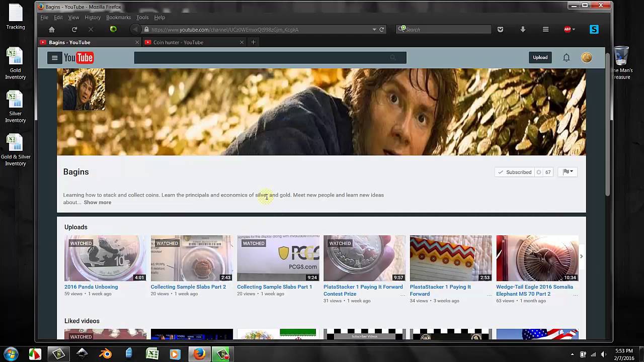Open the account avatar menu
The height and width of the screenshot is (362, 644).
(x=587, y=57)
